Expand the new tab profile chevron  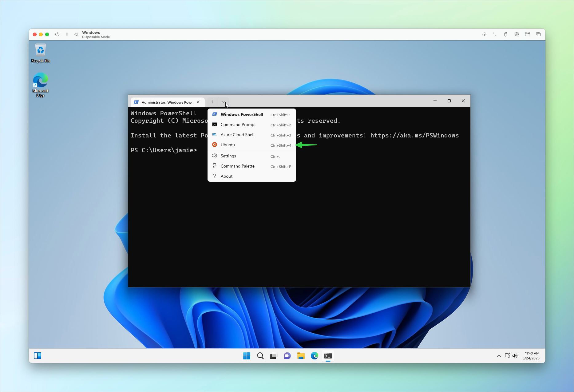click(224, 102)
